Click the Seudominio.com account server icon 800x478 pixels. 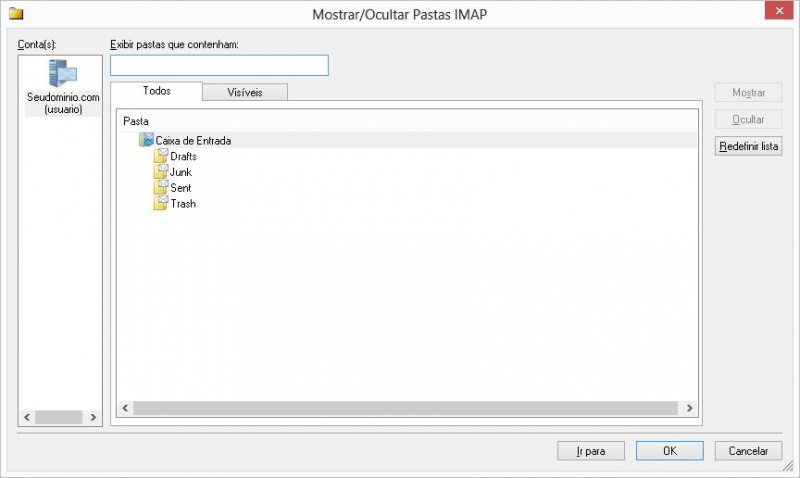(x=63, y=74)
